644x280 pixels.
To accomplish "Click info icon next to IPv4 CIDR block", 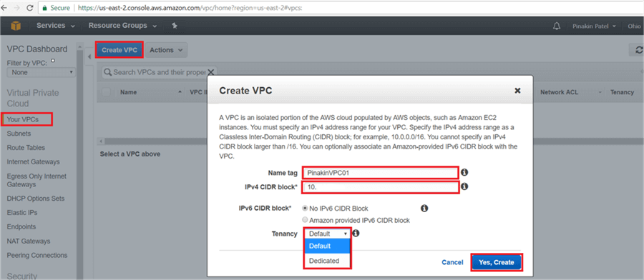I will click(x=464, y=186).
